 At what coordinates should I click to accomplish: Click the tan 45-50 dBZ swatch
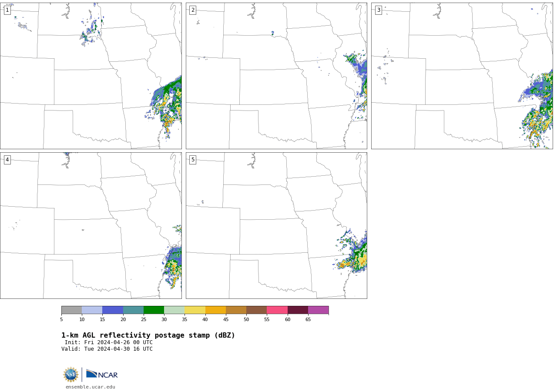236,310
